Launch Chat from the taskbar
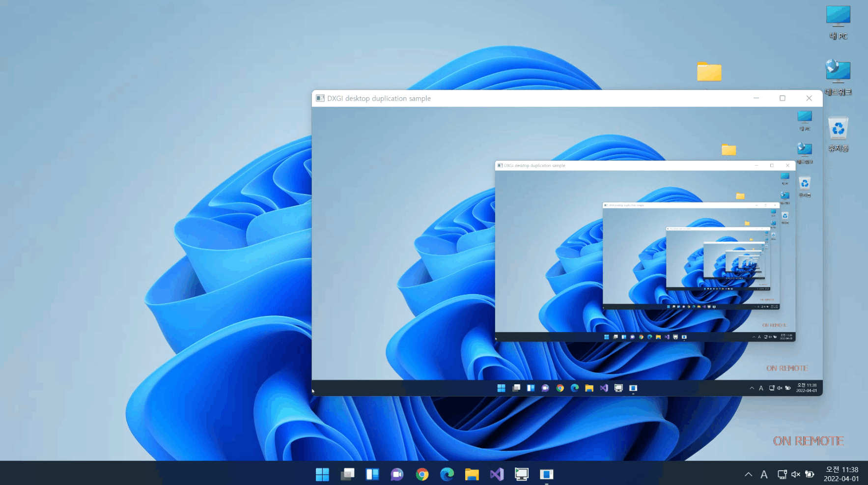Screen dimensions: 868x485 click(397, 474)
